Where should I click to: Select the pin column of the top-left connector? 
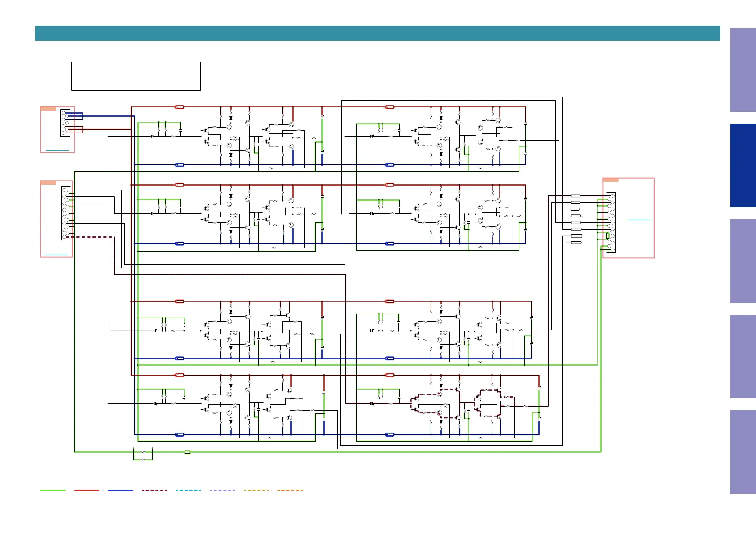click(x=65, y=123)
